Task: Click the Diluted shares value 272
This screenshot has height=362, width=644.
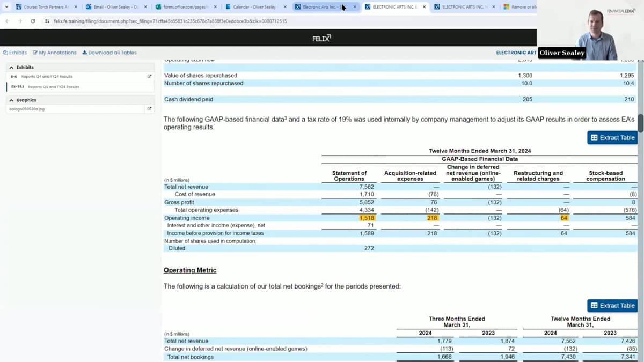Action: pos(369,248)
